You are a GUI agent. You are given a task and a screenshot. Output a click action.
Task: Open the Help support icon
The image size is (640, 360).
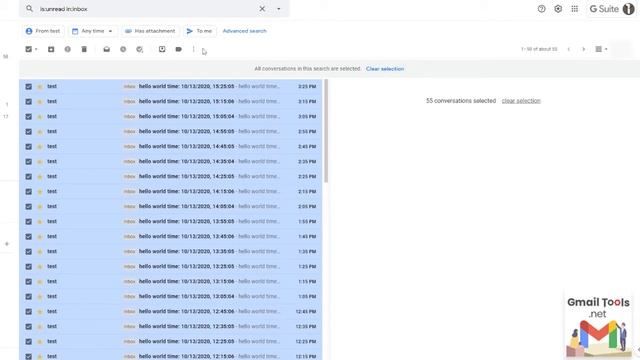click(542, 9)
